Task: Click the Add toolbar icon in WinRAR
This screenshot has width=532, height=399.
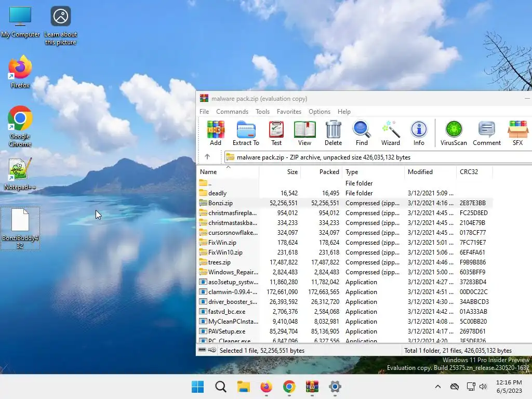Action: coord(216,133)
